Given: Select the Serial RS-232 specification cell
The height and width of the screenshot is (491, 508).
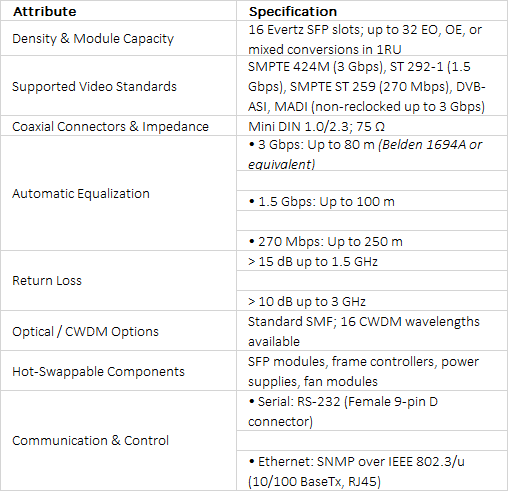Looking at the screenshot, I should 372,411.
